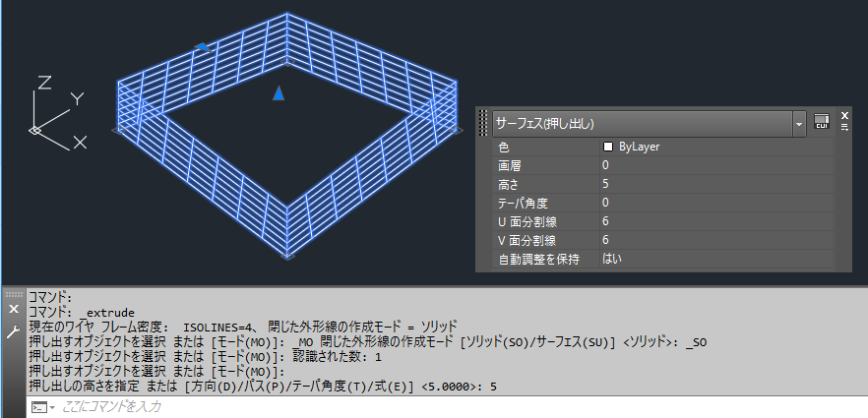Click the テーパ角度 value field
Image resolution: width=868 pixels, height=418 pixels.
(716, 203)
